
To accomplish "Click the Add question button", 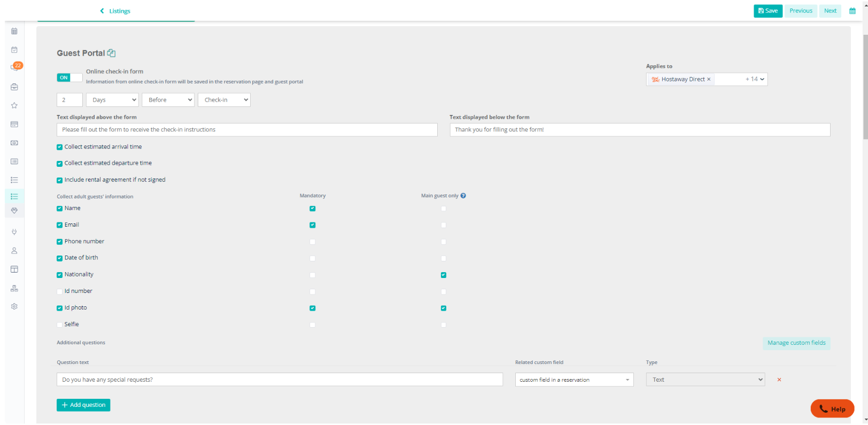I will click(83, 405).
